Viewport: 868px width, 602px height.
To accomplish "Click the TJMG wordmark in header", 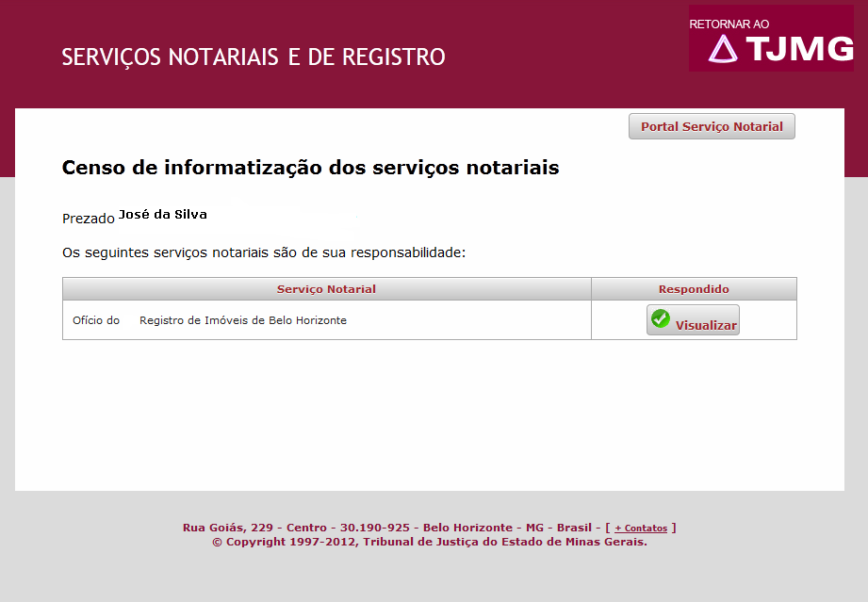I will (799, 49).
